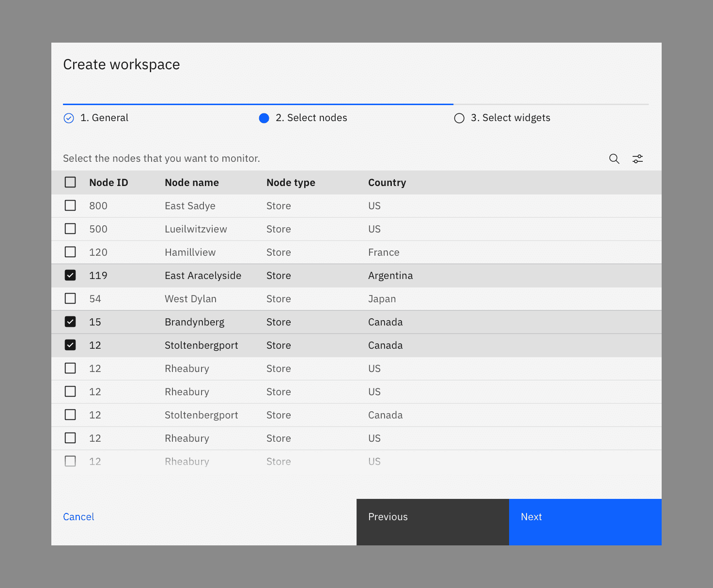Open the search icon to find nodes
Viewport: 713px width, 588px height.
tap(614, 158)
